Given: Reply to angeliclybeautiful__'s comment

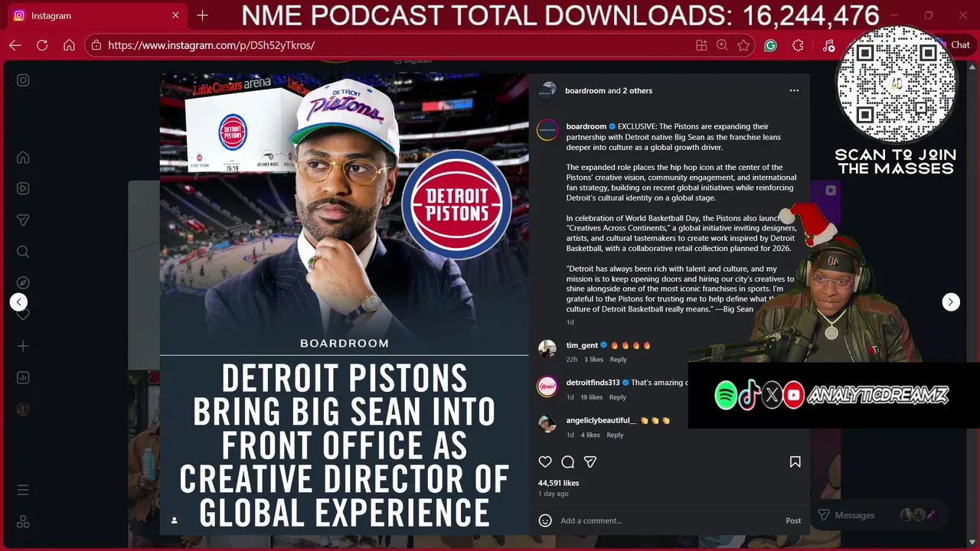Looking at the screenshot, I should 615,435.
